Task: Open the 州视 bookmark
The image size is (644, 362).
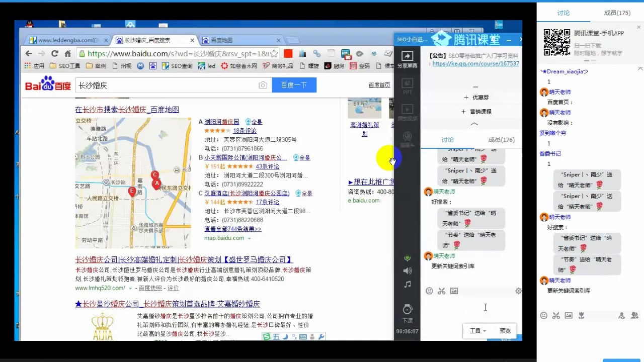Action: 122,66
